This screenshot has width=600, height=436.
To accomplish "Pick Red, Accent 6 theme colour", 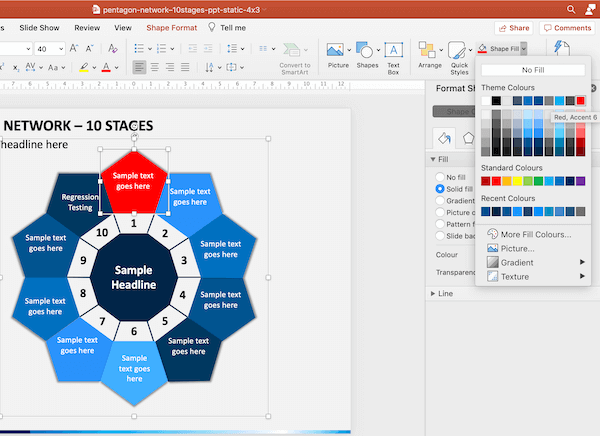I will point(580,101).
